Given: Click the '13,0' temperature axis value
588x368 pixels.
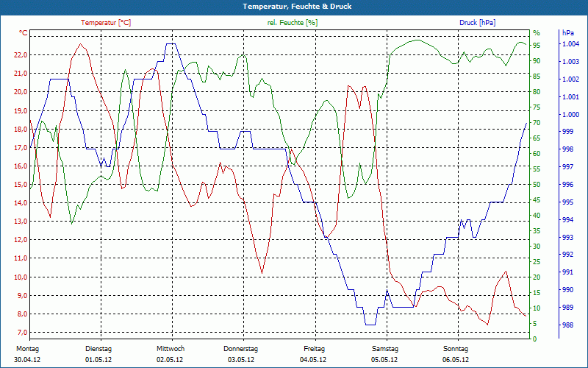Looking at the screenshot, I should (x=21, y=222).
